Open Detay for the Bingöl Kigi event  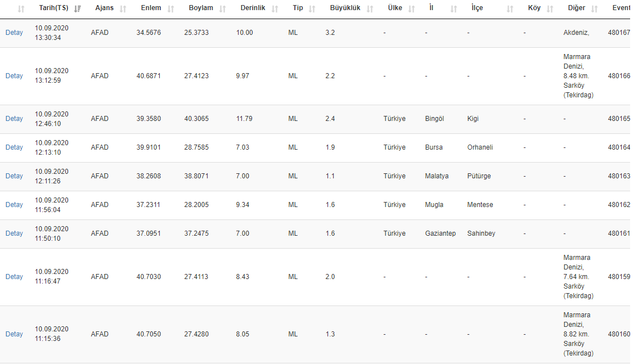[x=14, y=119]
